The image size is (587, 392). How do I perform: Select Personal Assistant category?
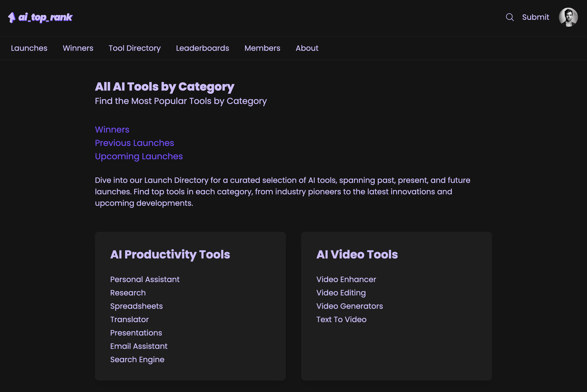[x=145, y=279]
